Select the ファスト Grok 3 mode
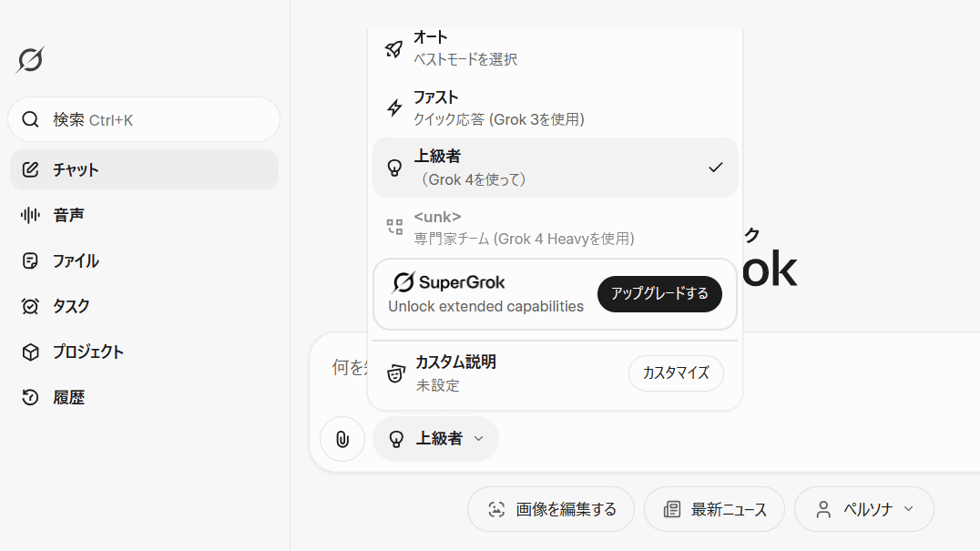980x551 pixels. 555,107
